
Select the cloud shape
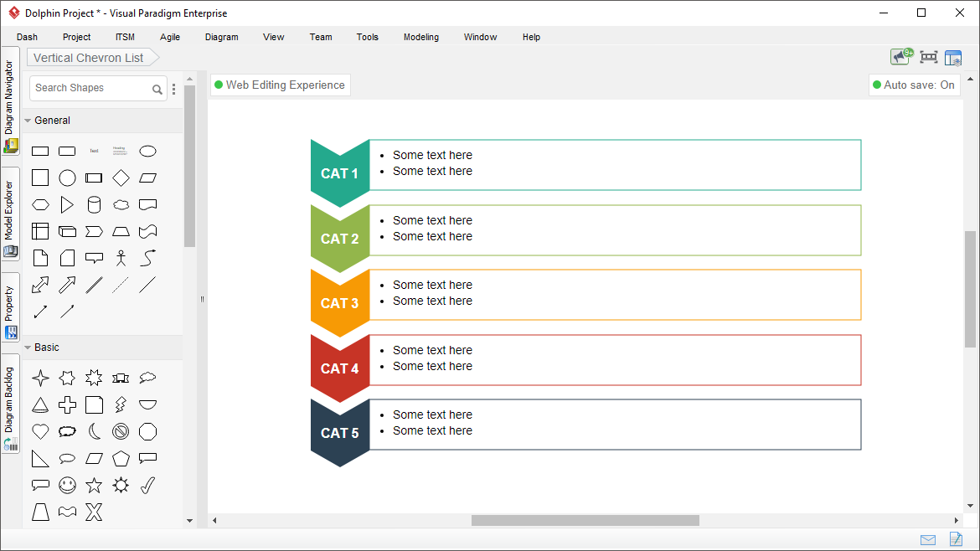(121, 205)
